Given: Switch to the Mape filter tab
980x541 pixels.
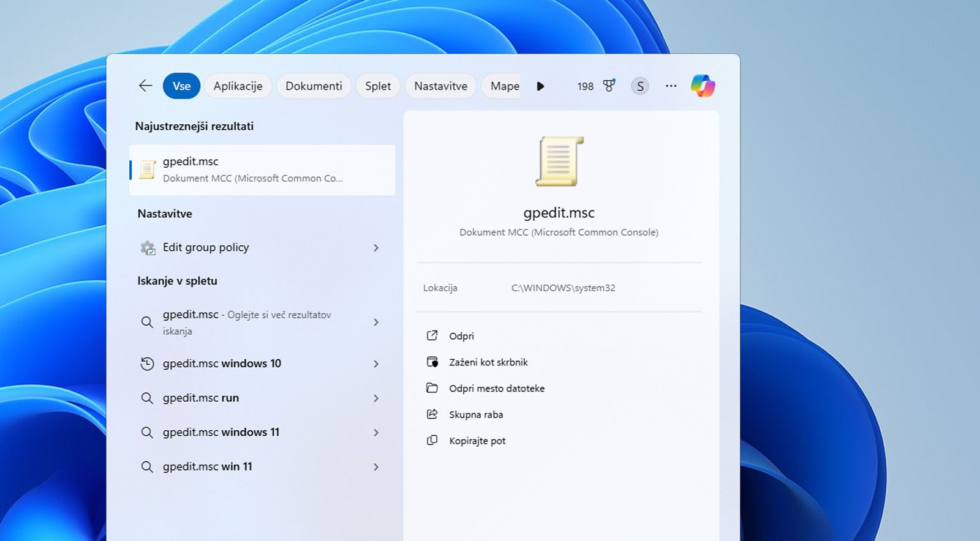Looking at the screenshot, I should point(502,86).
